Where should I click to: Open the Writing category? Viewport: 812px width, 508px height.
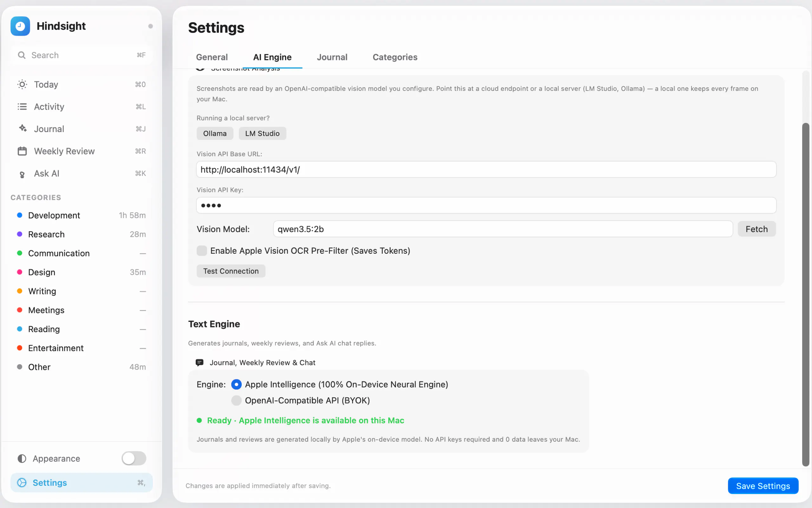pyautogui.click(x=81, y=291)
